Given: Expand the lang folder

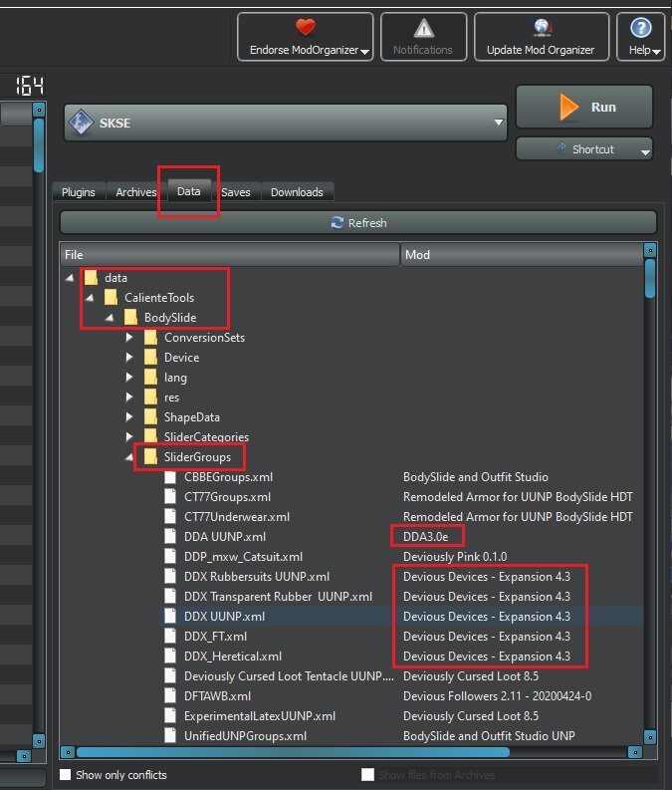Looking at the screenshot, I should [x=129, y=378].
